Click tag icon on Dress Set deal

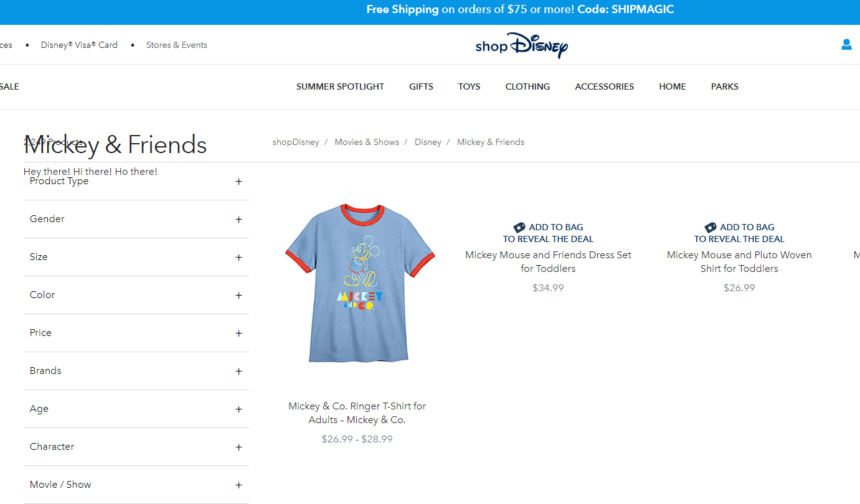tap(519, 227)
